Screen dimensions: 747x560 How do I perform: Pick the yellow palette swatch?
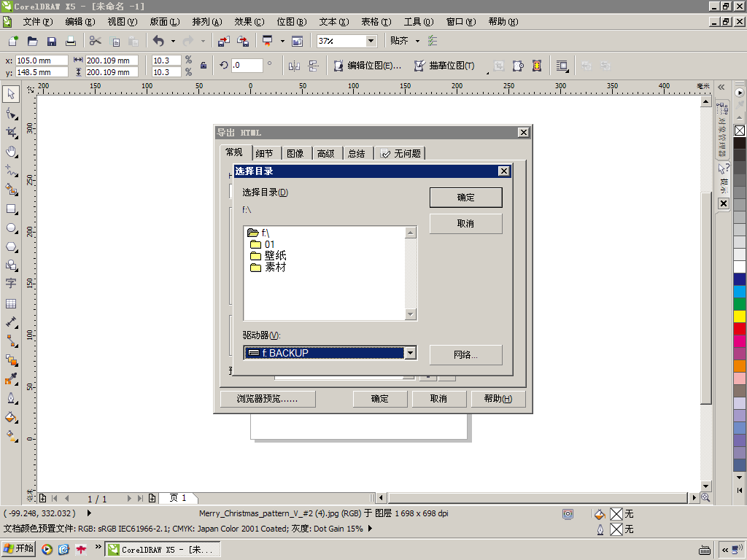[x=740, y=316]
